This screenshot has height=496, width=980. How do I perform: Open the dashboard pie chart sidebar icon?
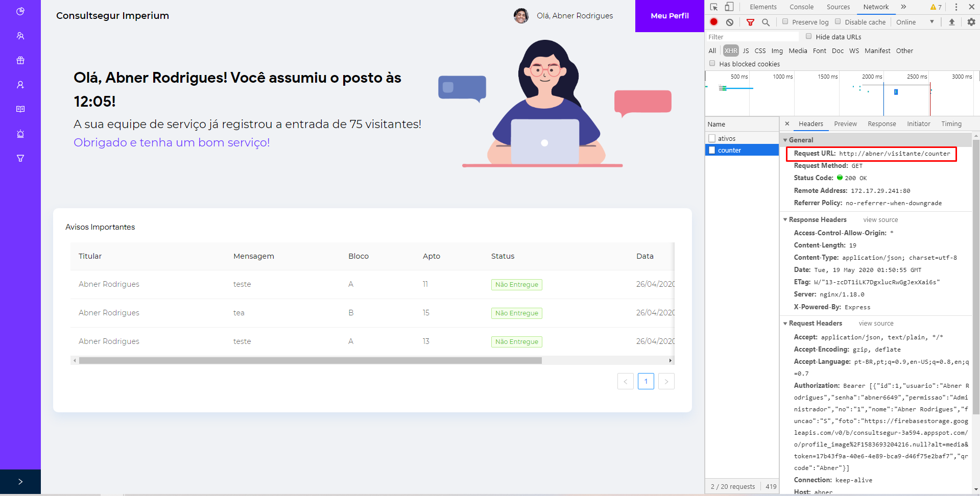click(x=20, y=11)
